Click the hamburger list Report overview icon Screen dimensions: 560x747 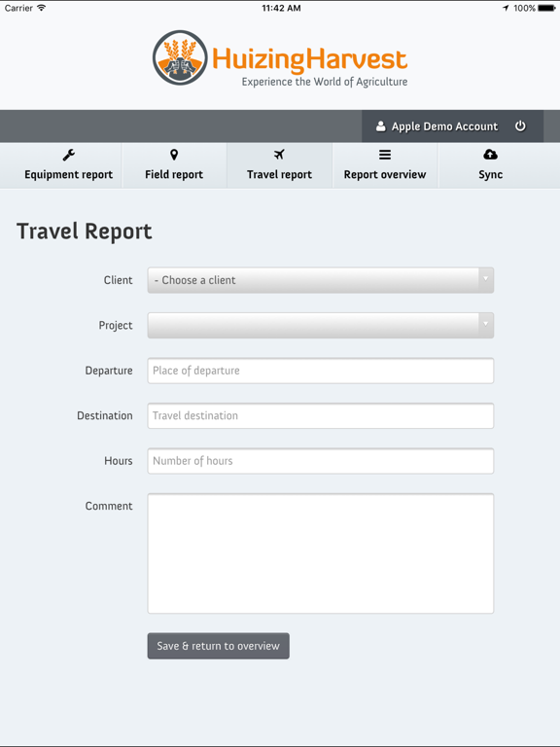385,155
